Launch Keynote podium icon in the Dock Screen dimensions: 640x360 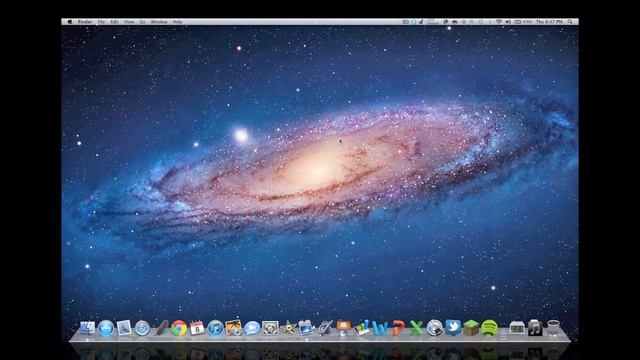[343, 328]
